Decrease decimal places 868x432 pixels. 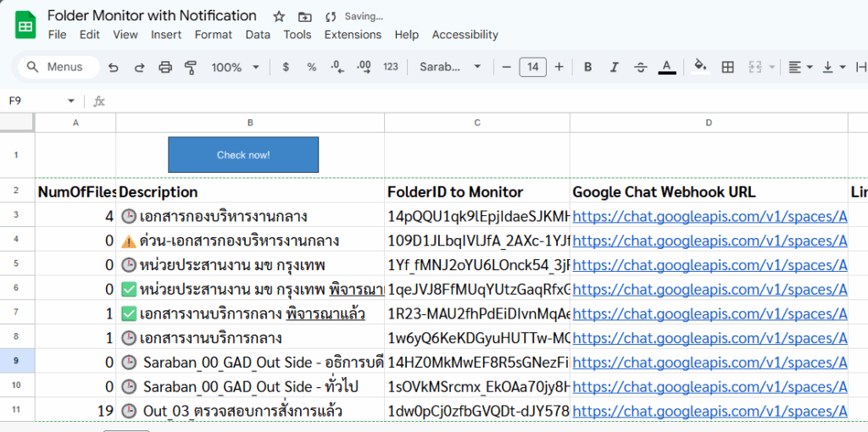[x=337, y=67]
